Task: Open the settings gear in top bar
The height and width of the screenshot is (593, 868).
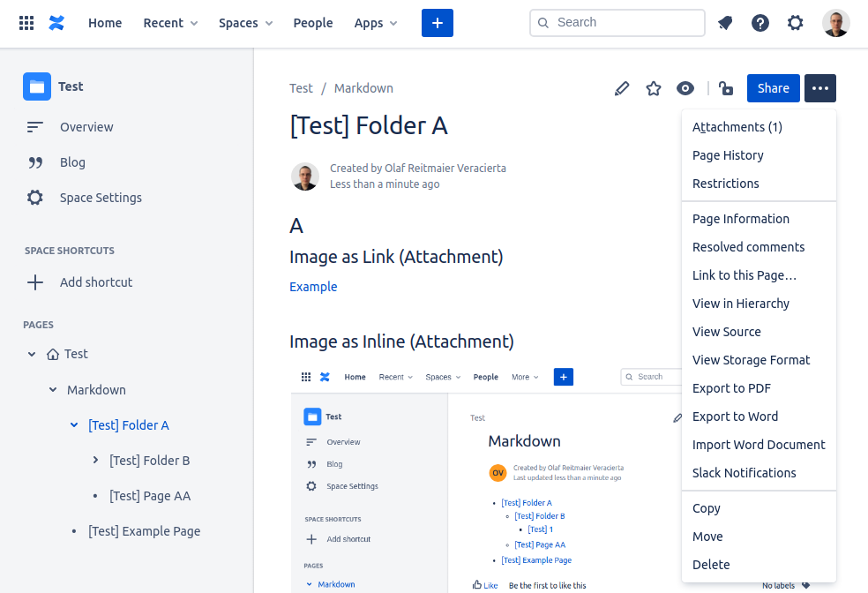Action: coord(796,23)
